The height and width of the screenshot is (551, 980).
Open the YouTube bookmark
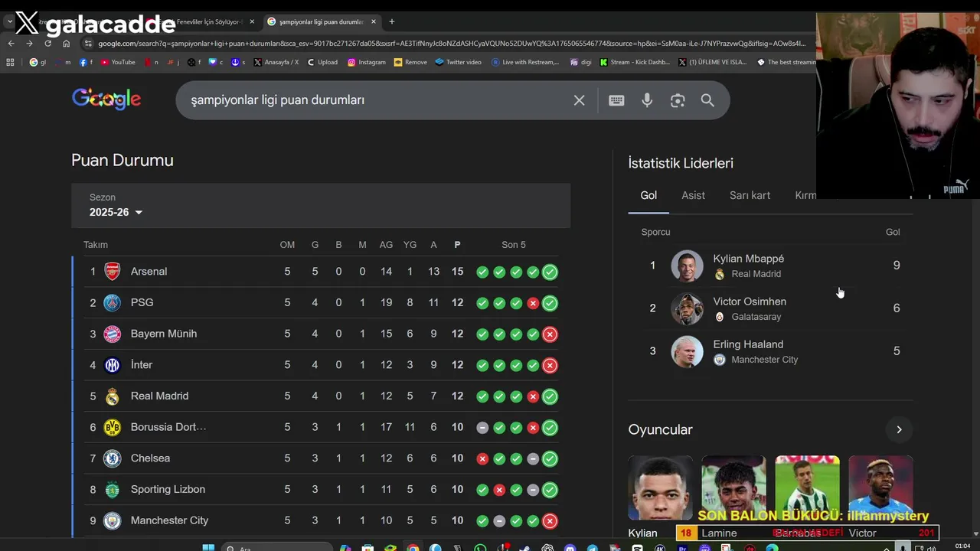point(117,62)
